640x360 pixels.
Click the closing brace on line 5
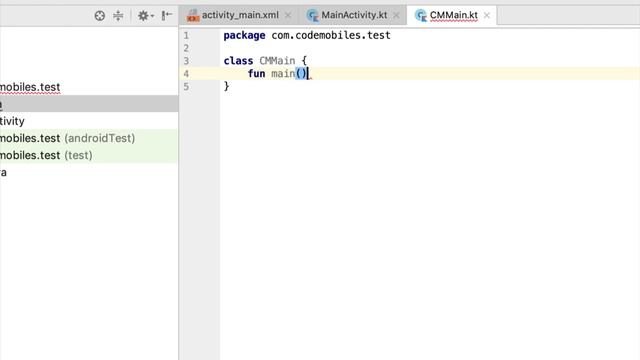227,86
